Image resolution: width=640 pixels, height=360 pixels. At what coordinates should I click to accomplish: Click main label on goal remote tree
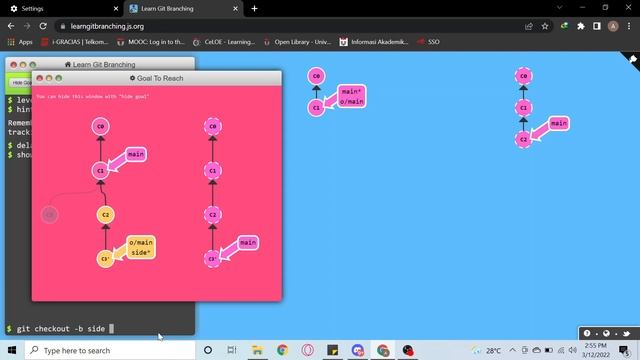pos(248,243)
